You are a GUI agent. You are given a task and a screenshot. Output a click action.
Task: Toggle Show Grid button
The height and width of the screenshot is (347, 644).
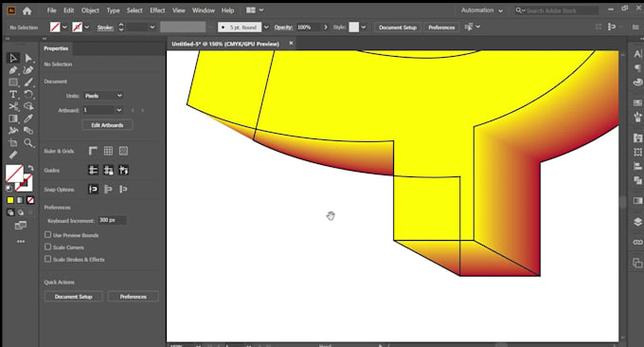tap(108, 151)
